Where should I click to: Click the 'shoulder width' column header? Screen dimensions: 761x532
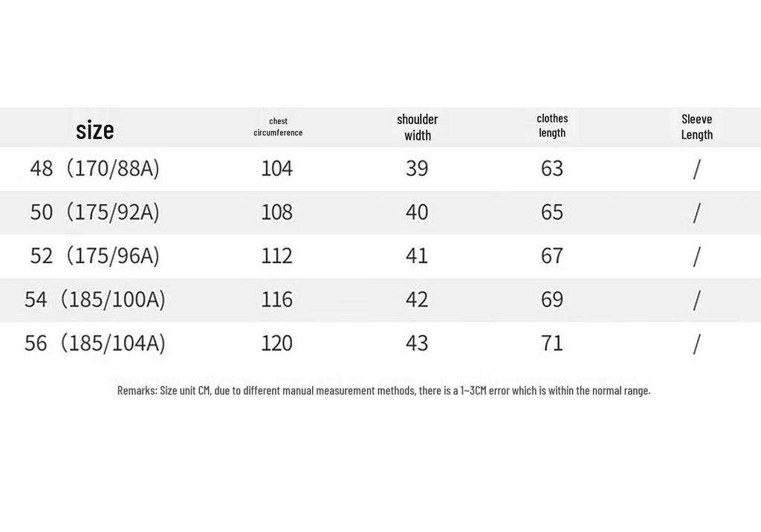coord(418,127)
